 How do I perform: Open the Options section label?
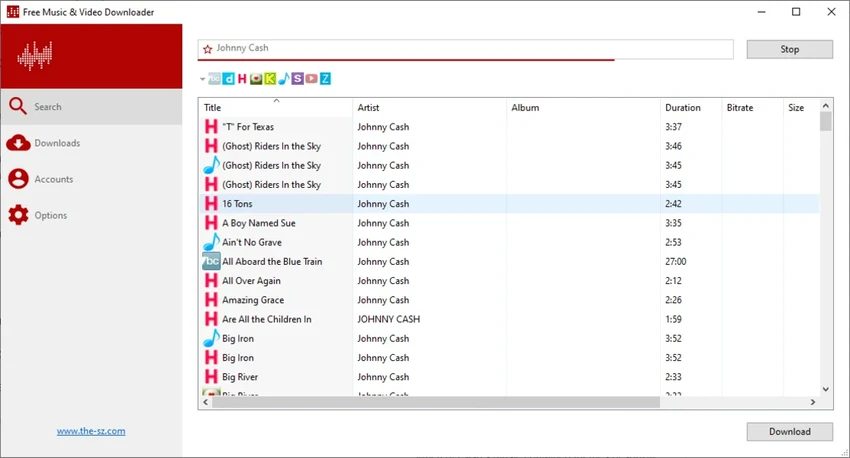(50, 215)
